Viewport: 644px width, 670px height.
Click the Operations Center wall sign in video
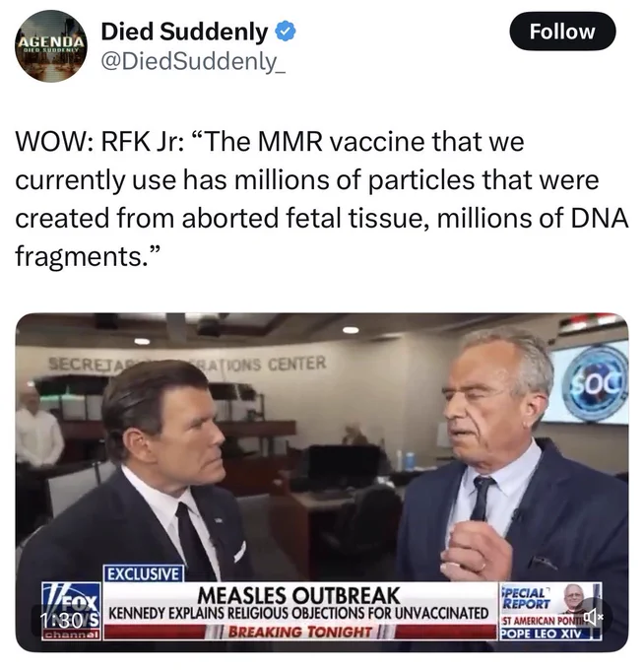click(x=188, y=364)
